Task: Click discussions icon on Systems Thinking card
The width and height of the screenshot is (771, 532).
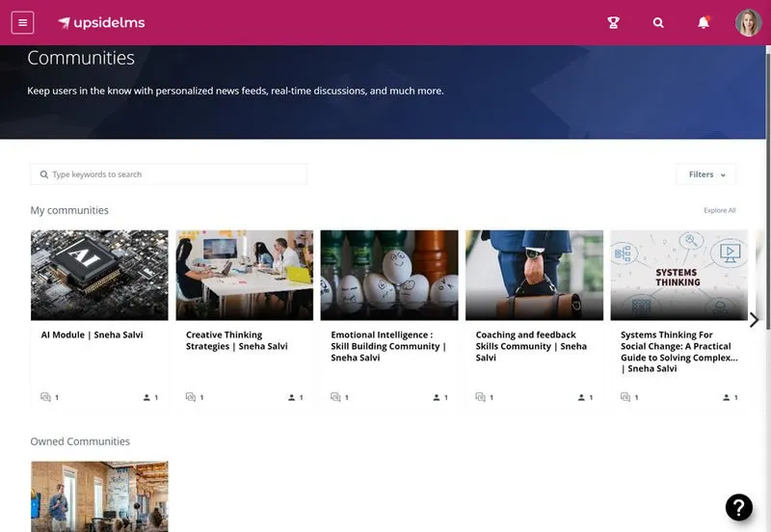Action: point(625,397)
